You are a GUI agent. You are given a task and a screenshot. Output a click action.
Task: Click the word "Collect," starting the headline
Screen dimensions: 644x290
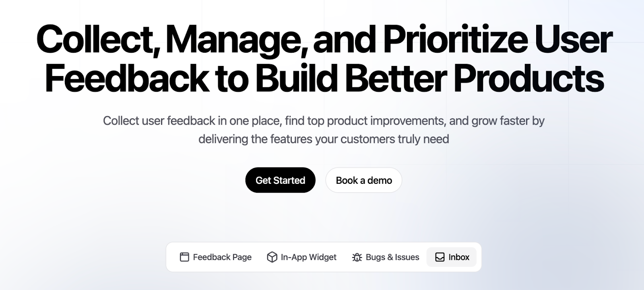click(x=99, y=40)
